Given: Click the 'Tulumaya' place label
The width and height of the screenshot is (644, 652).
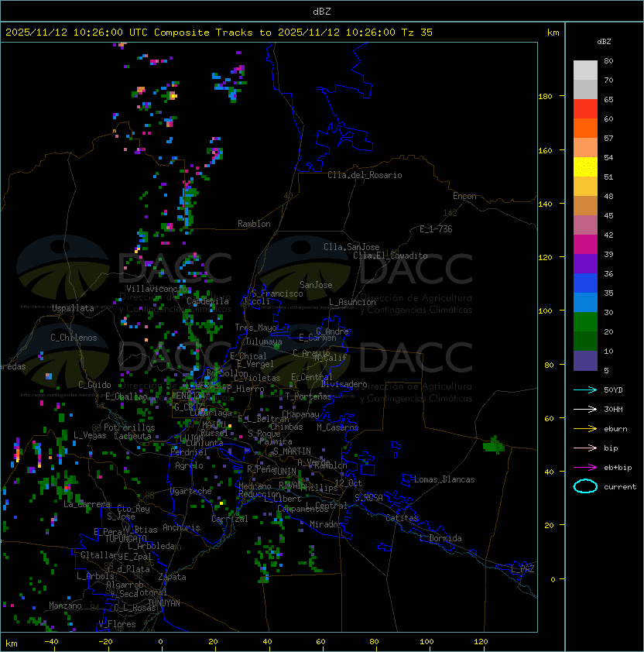Looking at the screenshot, I should tap(264, 341).
